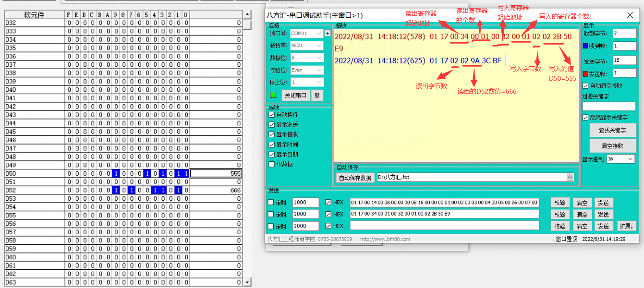The image size is (644, 288).
Task: Click the http://www.bfh88.com link
Action: [x=385, y=239]
